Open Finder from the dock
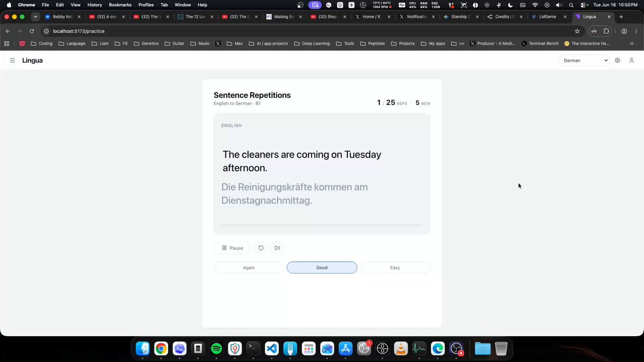The width and height of the screenshot is (644, 362). (143, 349)
